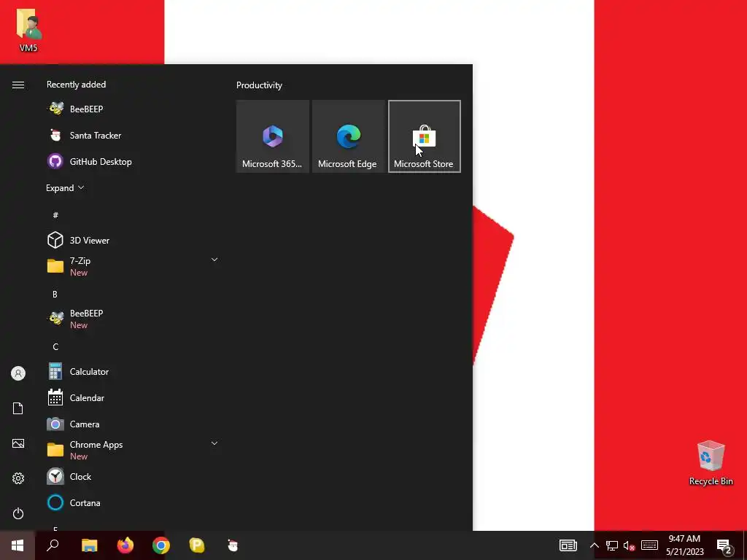Launch GitHub Desktop from the list

tap(133, 161)
